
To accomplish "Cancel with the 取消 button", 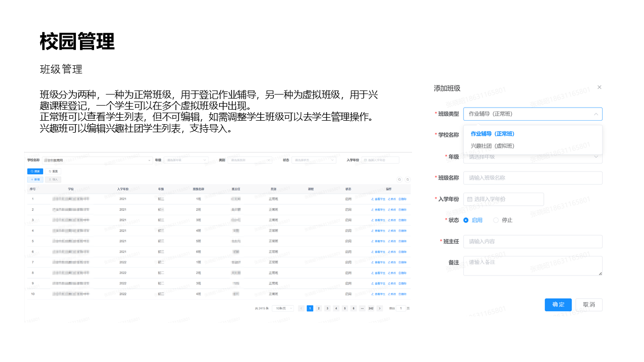I will pos(589,305).
